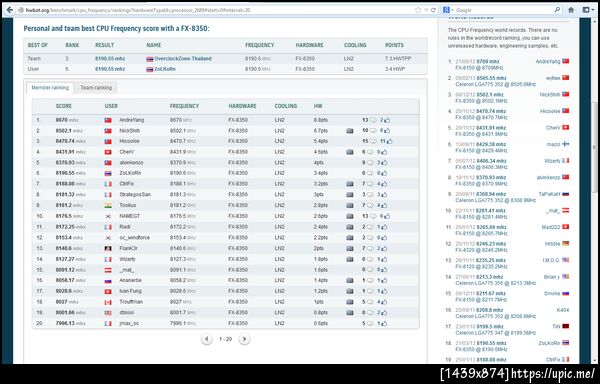Open StrategosSan's verification screenshot icon
Screen dimensions: 600x384
tap(350, 195)
